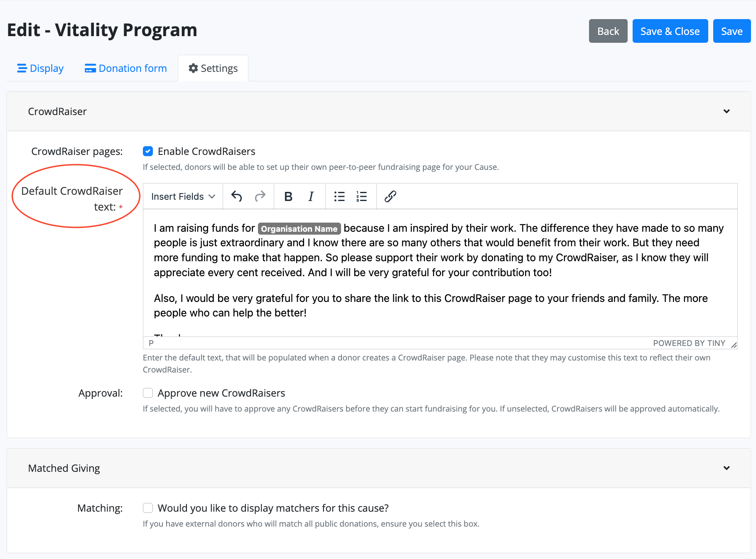Click the editor resize handle corner
756x559 pixels.
(x=734, y=345)
